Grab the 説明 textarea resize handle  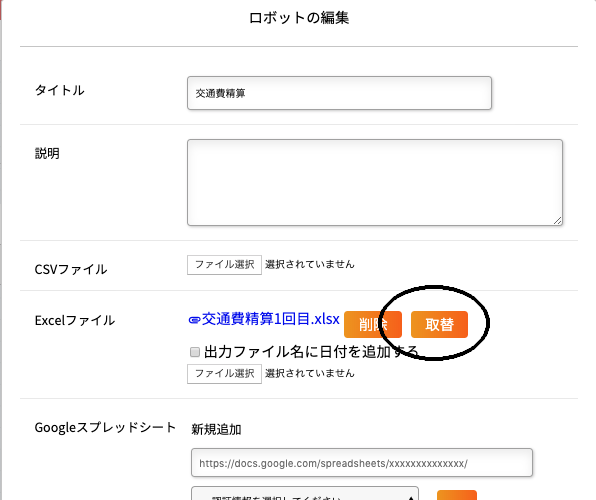click(x=558, y=221)
